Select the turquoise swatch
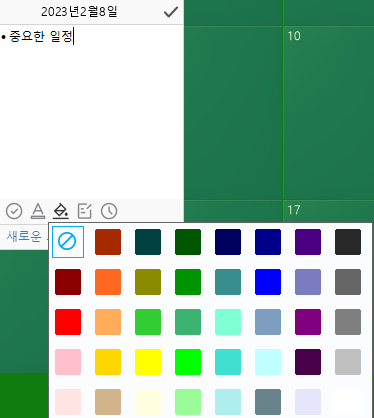This screenshot has height=418, width=374. (228, 362)
